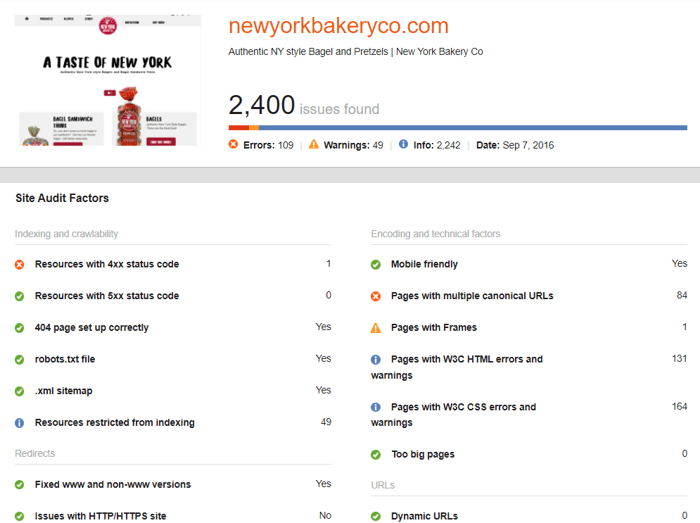This screenshot has height=523, width=700.
Task: Click value 84 for multiple canonical URLs
Action: point(682,295)
